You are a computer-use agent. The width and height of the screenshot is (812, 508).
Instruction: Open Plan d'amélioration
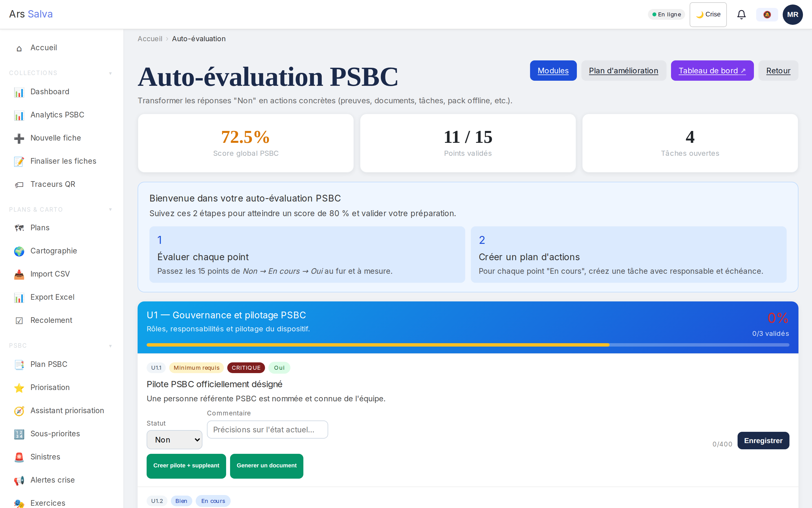[623, 71]
